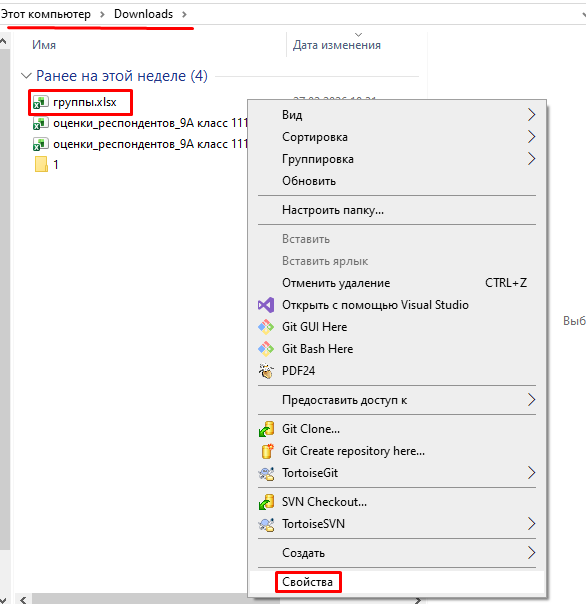
Task: Select the folder named 1
Action: [x=56, y=165]
